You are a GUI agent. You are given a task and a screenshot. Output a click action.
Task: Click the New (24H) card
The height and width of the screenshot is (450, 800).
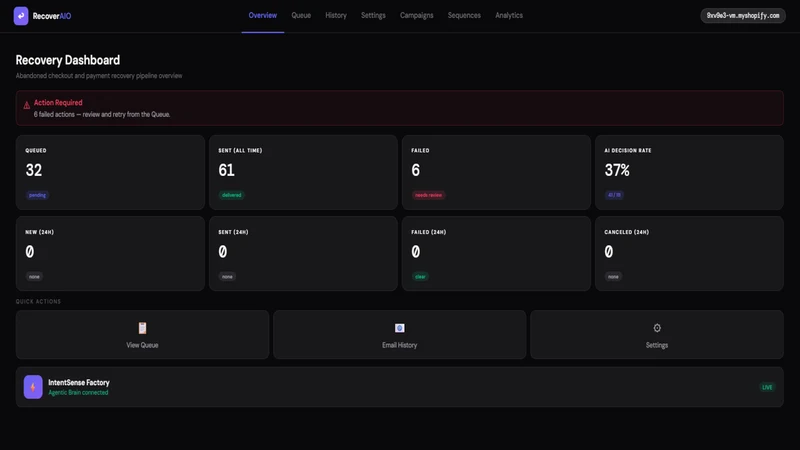[110, 254]
